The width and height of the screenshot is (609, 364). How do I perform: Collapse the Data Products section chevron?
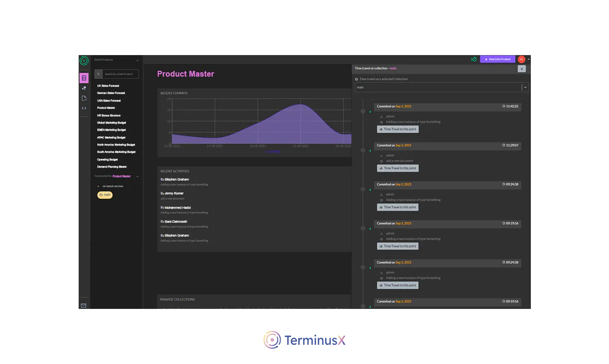pyautogui.click(x=138, y=60)
